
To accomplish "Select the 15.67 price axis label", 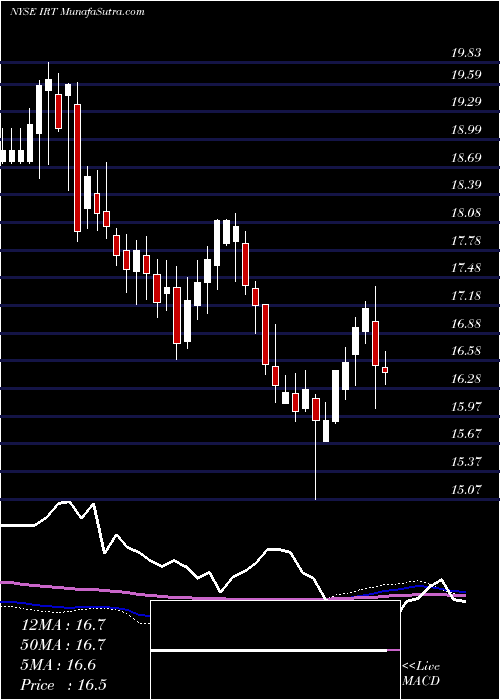I will pyautogui.click(x=466, y=434).
